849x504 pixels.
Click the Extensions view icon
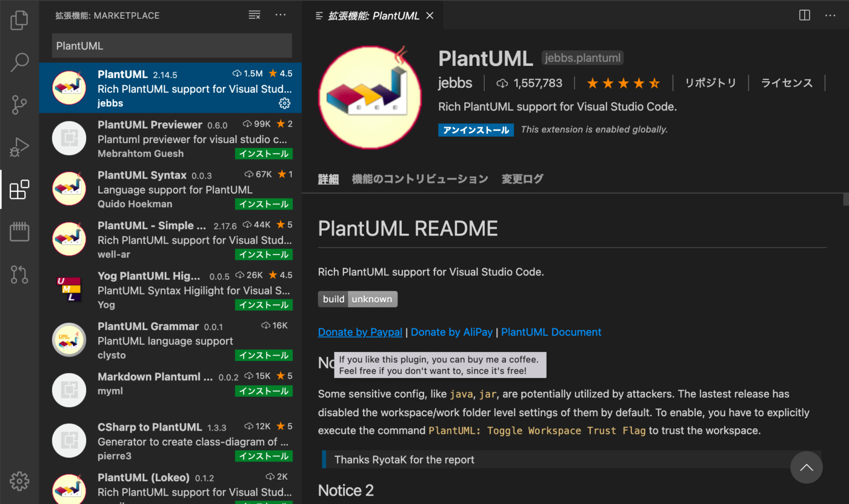pos(19,190)
